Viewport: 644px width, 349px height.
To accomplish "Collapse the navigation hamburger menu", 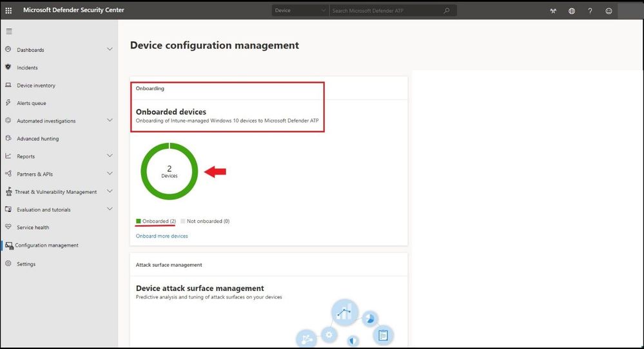I will point(9,32).
